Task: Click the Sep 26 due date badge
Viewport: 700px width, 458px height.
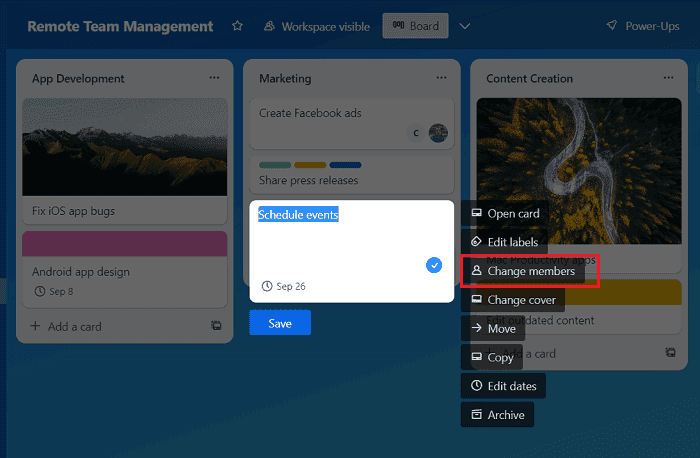Action: [x=284, y=286]
